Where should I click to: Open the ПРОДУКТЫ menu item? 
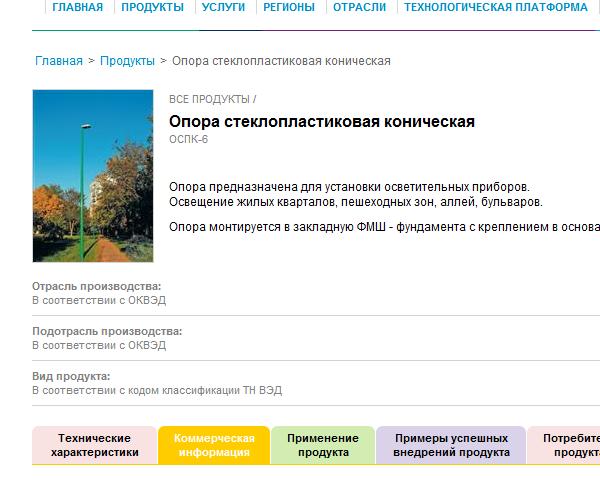[x=153, y=7]
